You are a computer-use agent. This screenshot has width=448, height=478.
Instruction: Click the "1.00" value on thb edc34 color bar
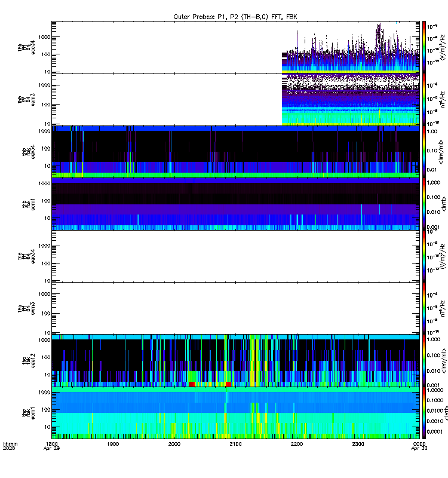pos(432,131)
